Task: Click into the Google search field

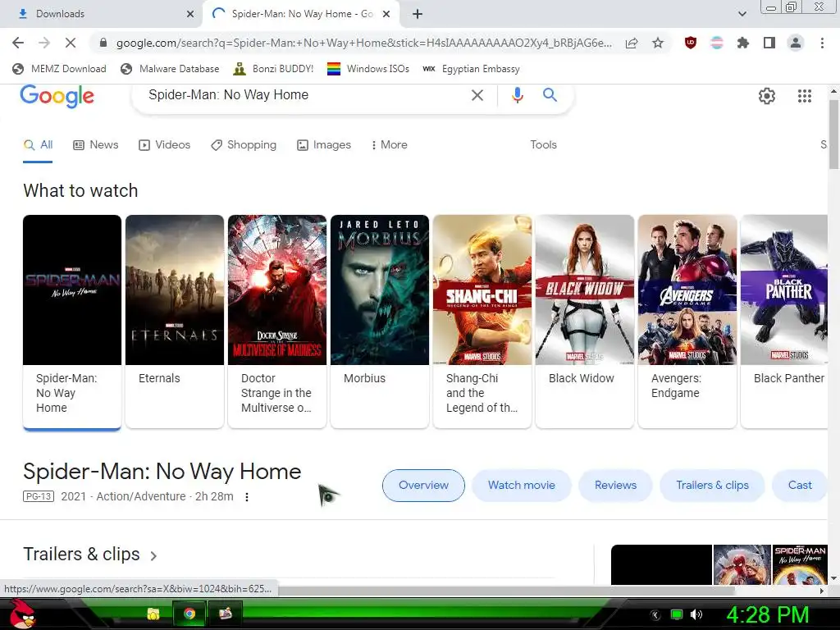Action: (x=305, y=95)
